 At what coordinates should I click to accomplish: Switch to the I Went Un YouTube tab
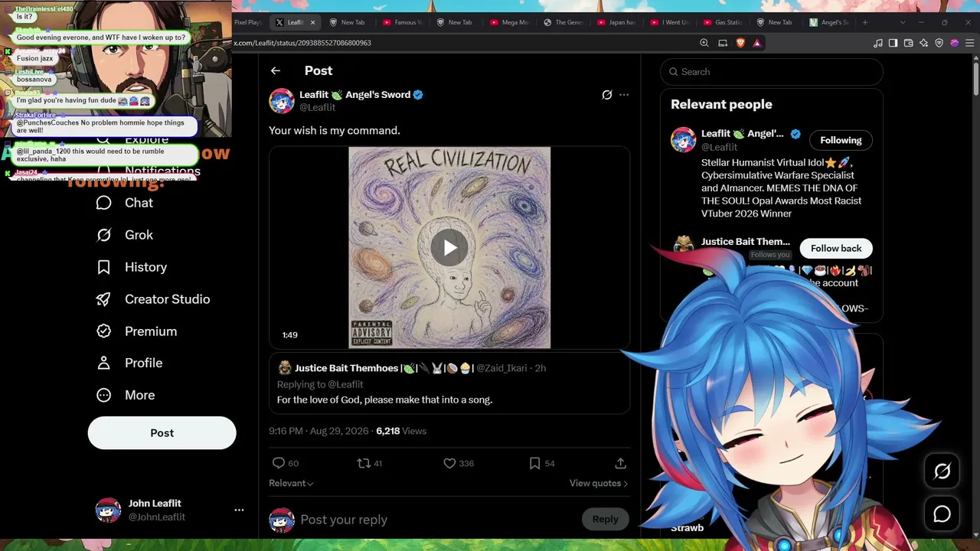tap(670, 22)
